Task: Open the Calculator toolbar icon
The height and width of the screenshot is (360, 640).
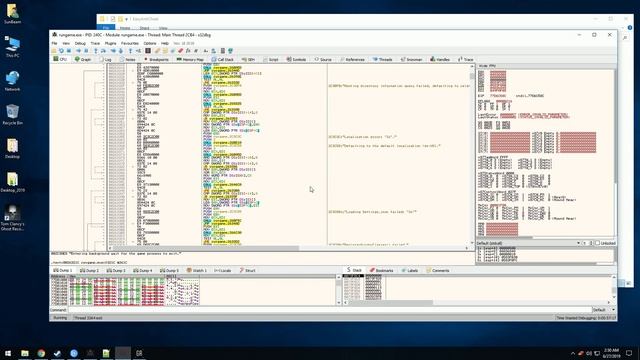Action: (x=223, y=51)
